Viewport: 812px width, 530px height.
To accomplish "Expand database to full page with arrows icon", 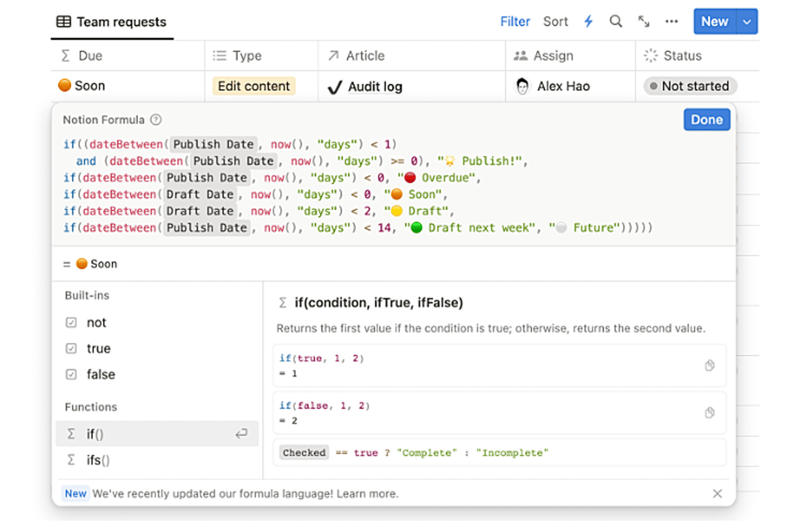I will (644, 21).
